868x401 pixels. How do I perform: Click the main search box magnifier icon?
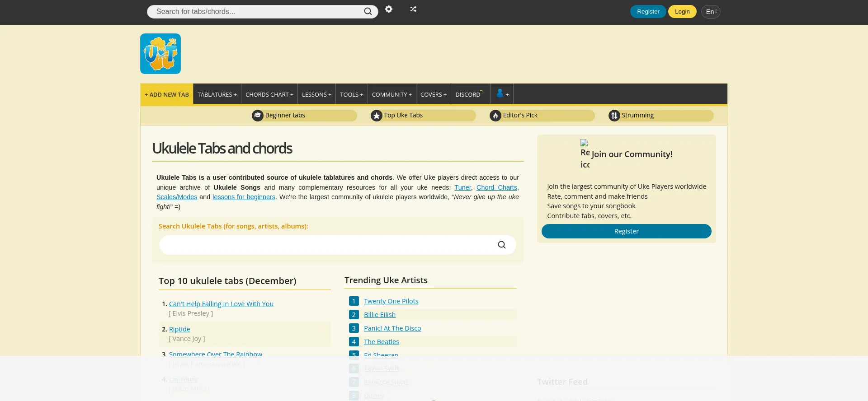(x=502, y=245)
